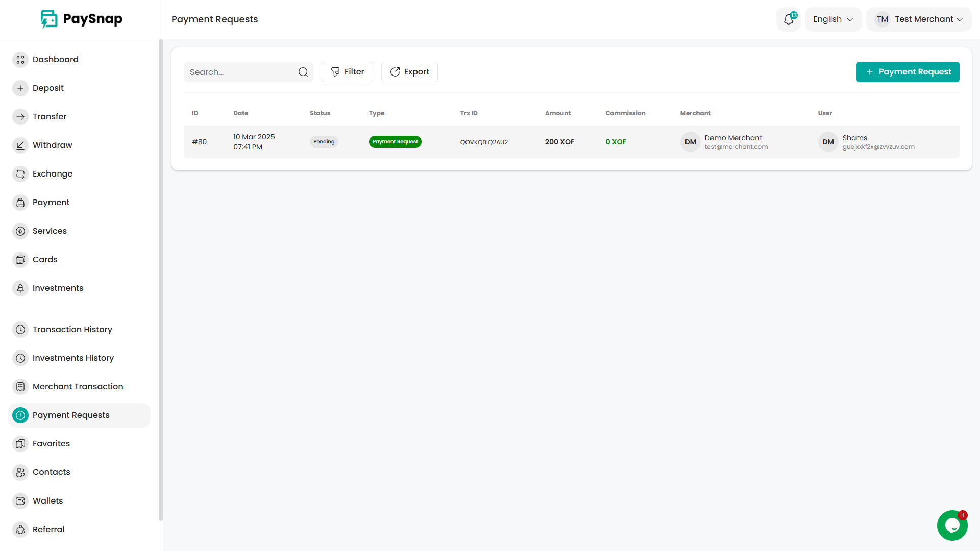Screen dimensions: 980x551
Task: Click the notification bell icon
Action: [x=788, y=19]
